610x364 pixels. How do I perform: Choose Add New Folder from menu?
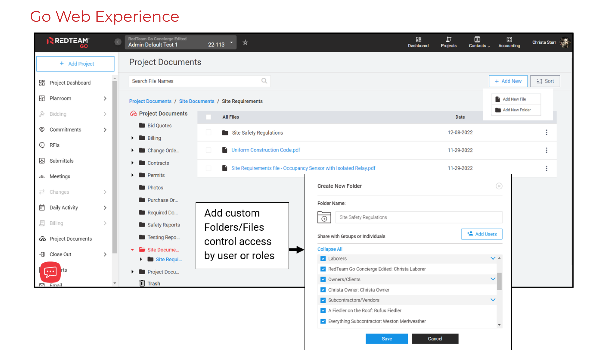click(516, 110)
